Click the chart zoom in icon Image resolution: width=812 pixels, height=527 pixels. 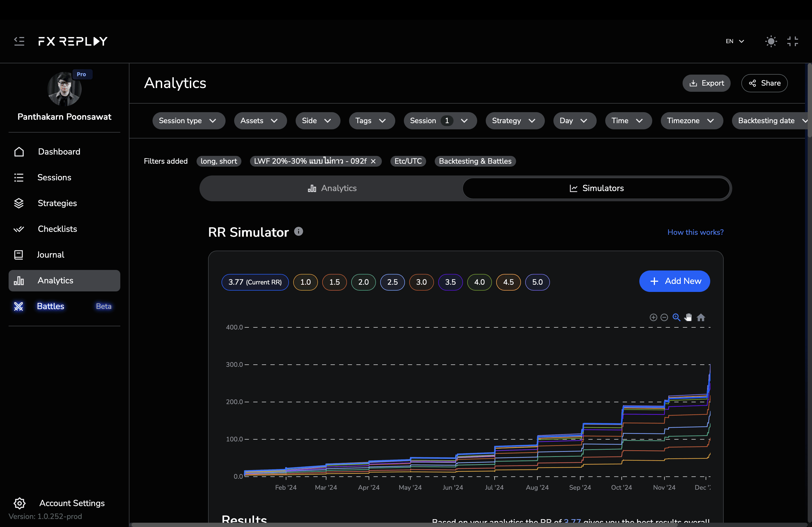click(653, 317)
